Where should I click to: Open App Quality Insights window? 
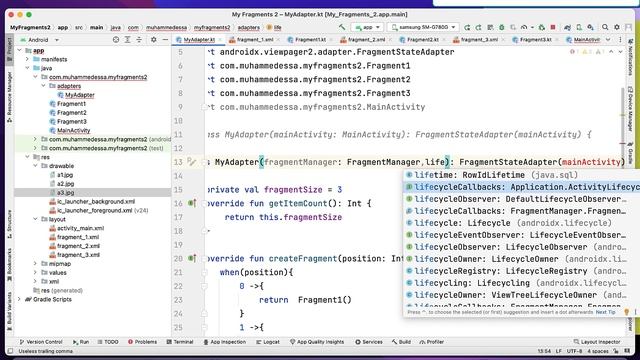(x=317, y=342)
